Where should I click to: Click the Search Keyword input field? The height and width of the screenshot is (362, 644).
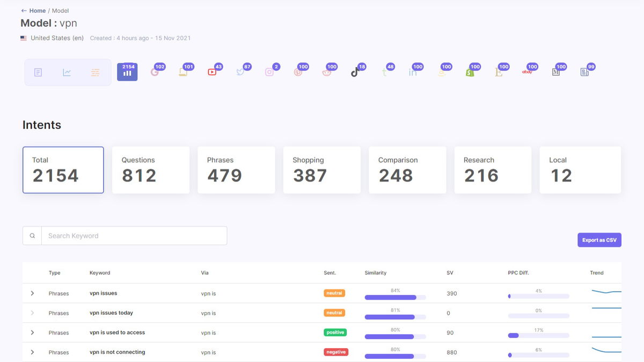pos(134,236)
